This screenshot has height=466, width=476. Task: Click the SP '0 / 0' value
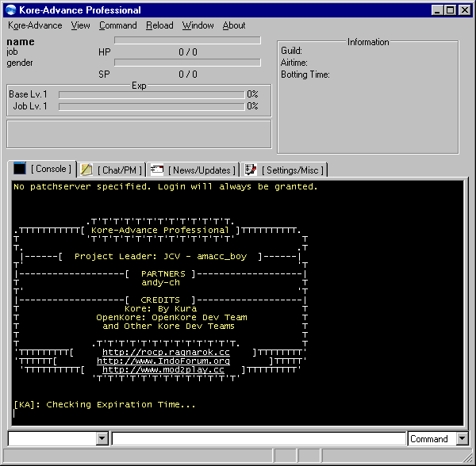tap(188, 74)
